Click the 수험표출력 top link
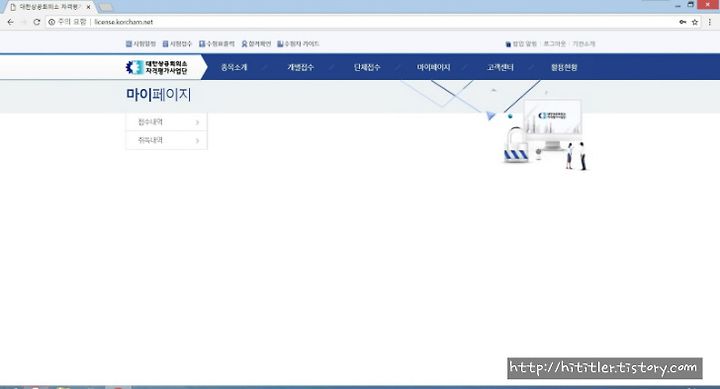720x389 pixels. coord(217,44)
